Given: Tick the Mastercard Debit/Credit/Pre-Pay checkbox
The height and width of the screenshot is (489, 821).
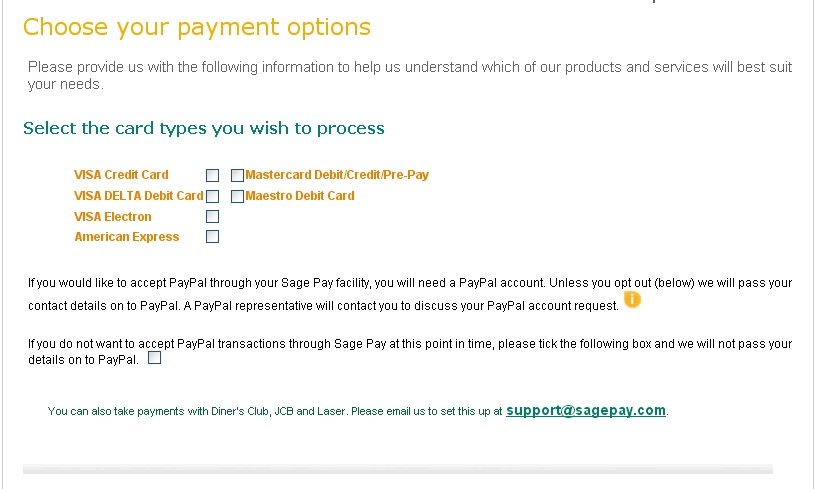Looking at the screenshot, I should coord(237,175).
